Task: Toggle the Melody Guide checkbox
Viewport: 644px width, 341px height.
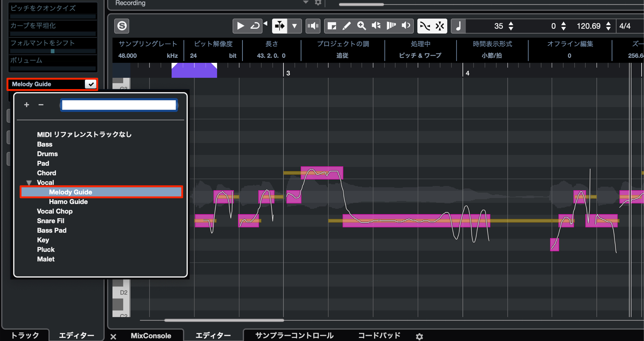Action: pos(91,84)
